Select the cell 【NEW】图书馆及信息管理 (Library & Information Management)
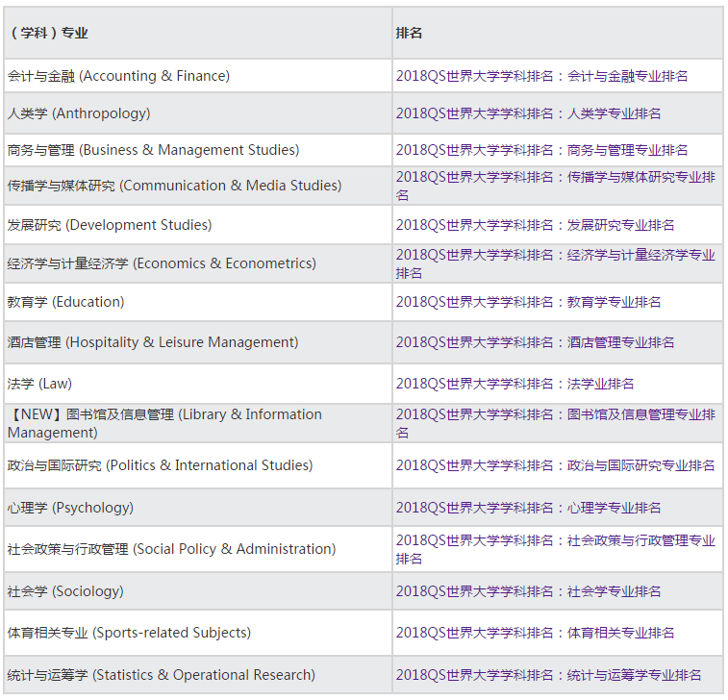The image size is (728, 700). pos(198,423)
